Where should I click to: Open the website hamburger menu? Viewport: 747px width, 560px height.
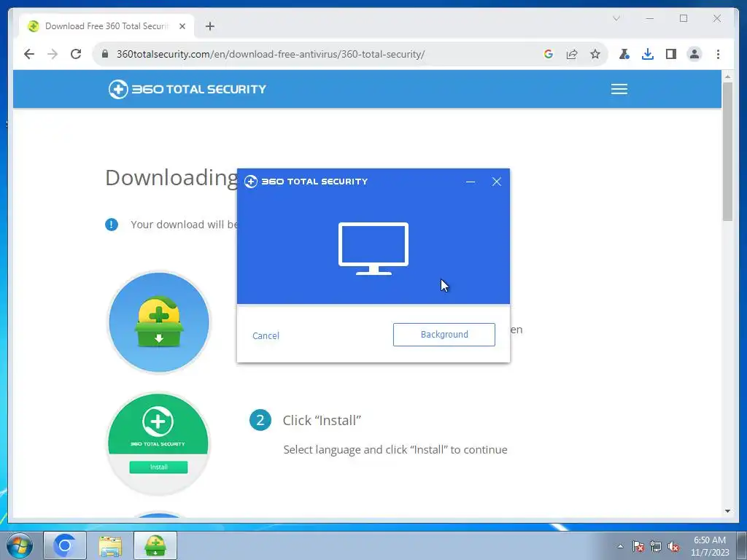coord(619,89)
